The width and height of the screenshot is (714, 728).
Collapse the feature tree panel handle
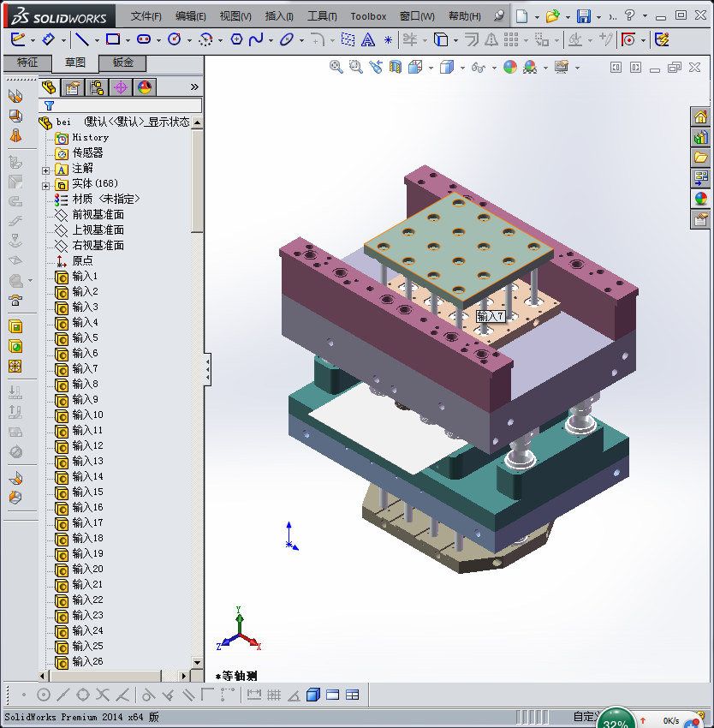click(207, 369)
